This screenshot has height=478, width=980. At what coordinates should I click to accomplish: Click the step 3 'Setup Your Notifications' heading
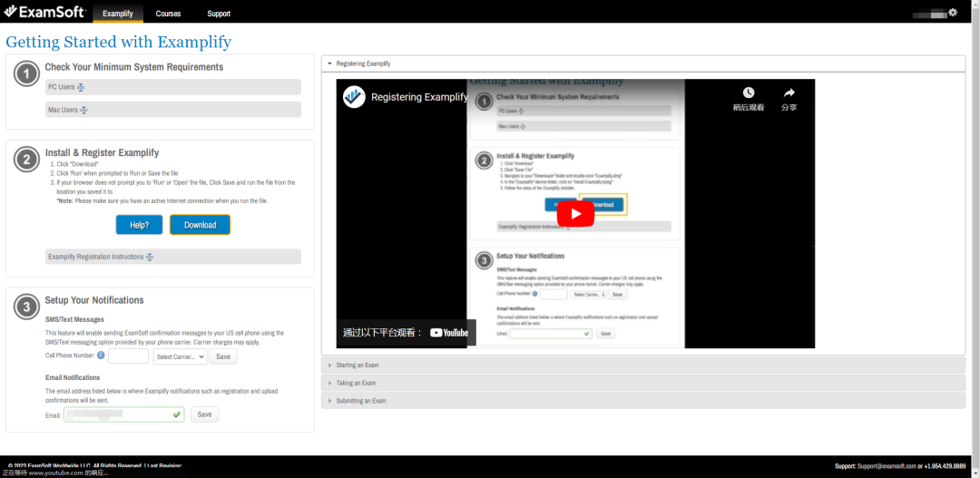(94, 300)
